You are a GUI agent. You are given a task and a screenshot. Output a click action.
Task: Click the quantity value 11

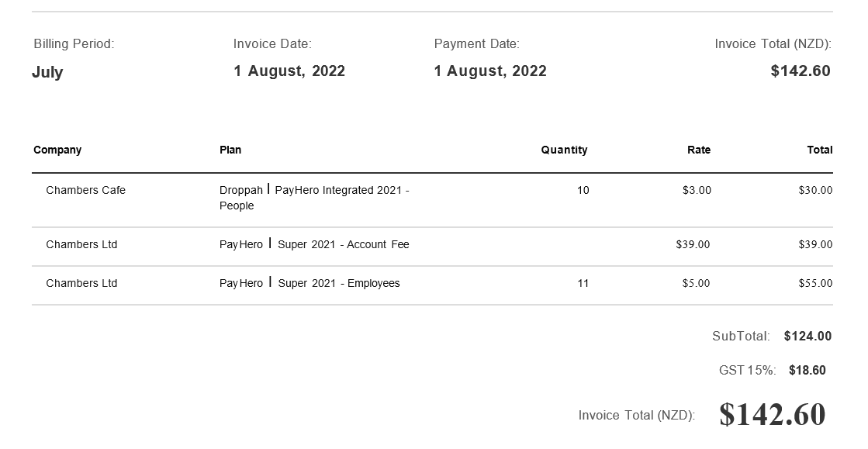583,283
